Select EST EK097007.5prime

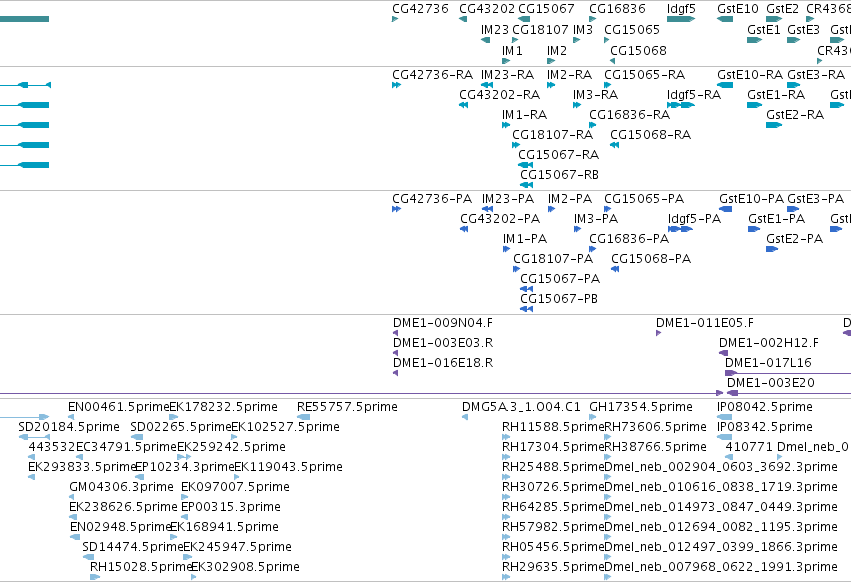coord(236,488)
